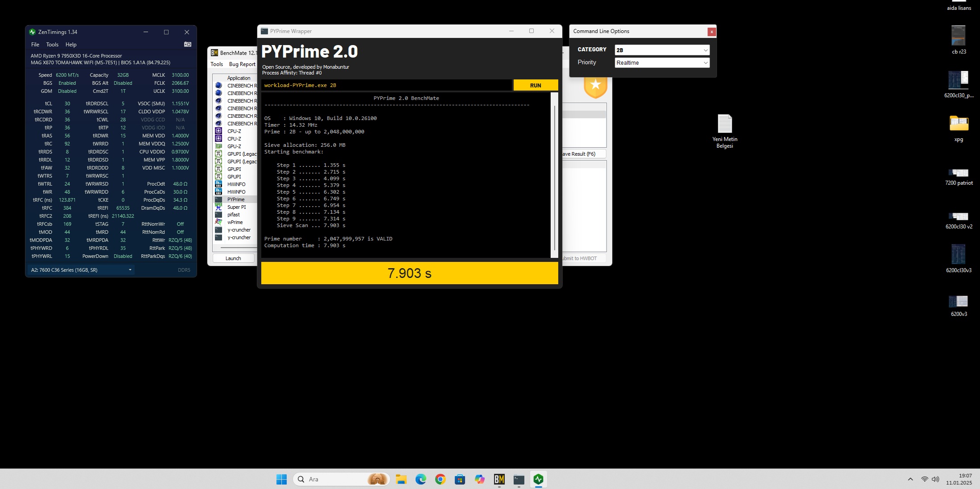The height and width of the screenshot is (489, 980).
Task: Switch to PYPrime console taskbar icon
Action: (x=519, y=479)
